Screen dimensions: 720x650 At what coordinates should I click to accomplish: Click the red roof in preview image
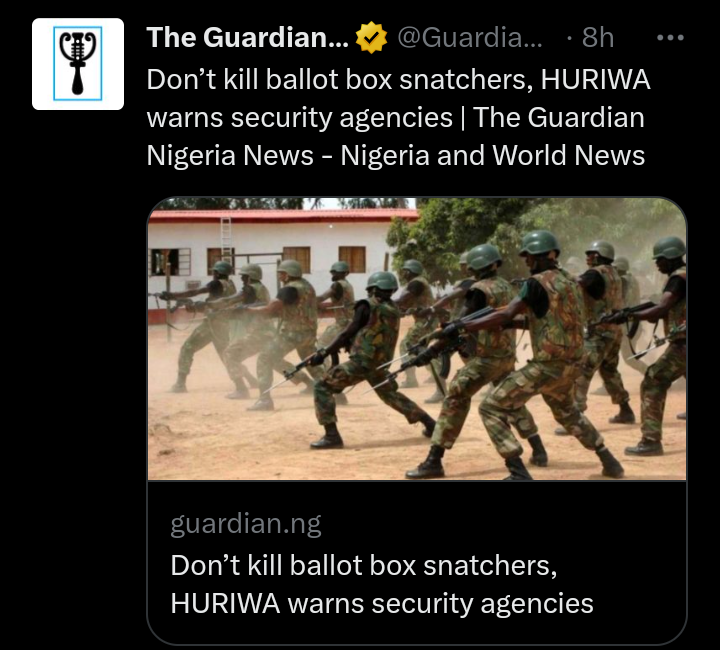(x=284, y=215)
